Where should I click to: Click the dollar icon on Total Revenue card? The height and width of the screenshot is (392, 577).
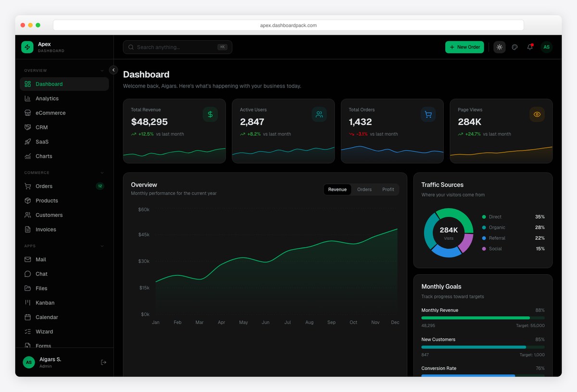coord(210,114)
